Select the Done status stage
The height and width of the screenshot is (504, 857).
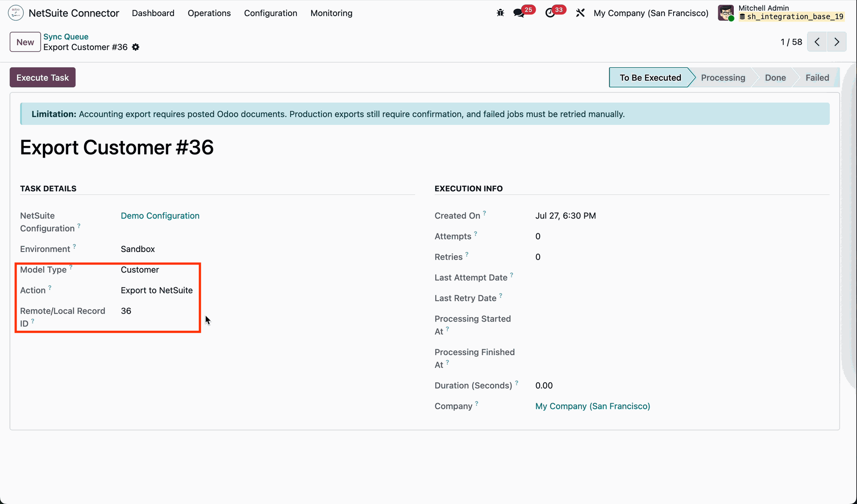tap(775, 78)
